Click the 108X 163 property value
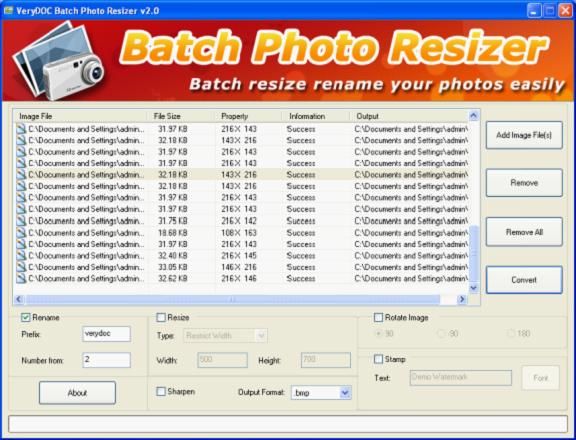 239,232
